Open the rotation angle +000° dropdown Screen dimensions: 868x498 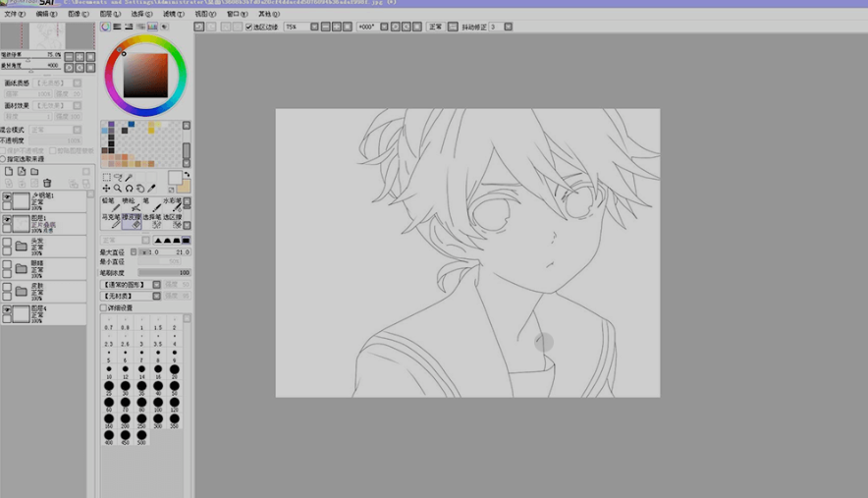(384, 27)
